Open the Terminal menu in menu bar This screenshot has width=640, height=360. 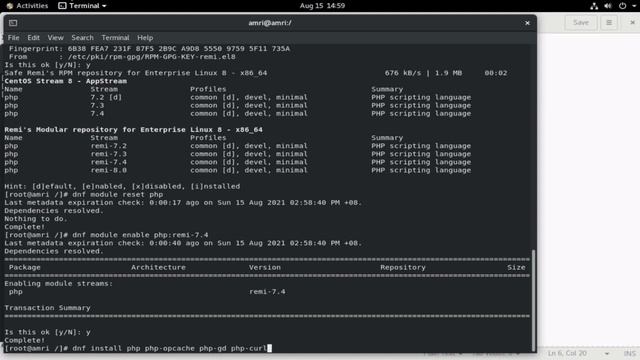coord(116,38)
